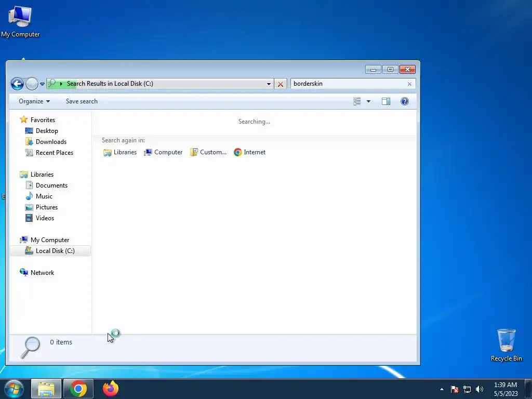This screenshot has height=399, width=532.
Task: Click the Windows Explorer taskbar button
Action: coord(46,389)
